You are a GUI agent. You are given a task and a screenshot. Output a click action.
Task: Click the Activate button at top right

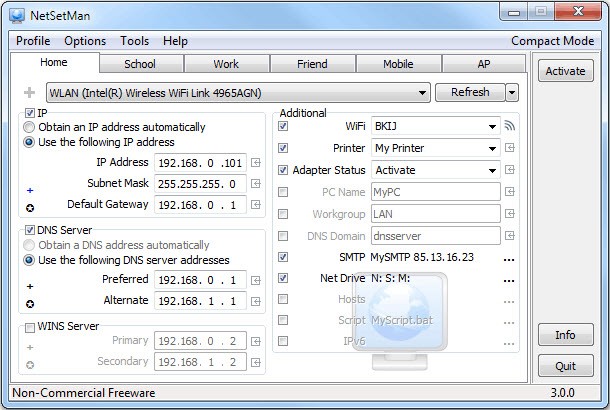click(x=566, y=71)
